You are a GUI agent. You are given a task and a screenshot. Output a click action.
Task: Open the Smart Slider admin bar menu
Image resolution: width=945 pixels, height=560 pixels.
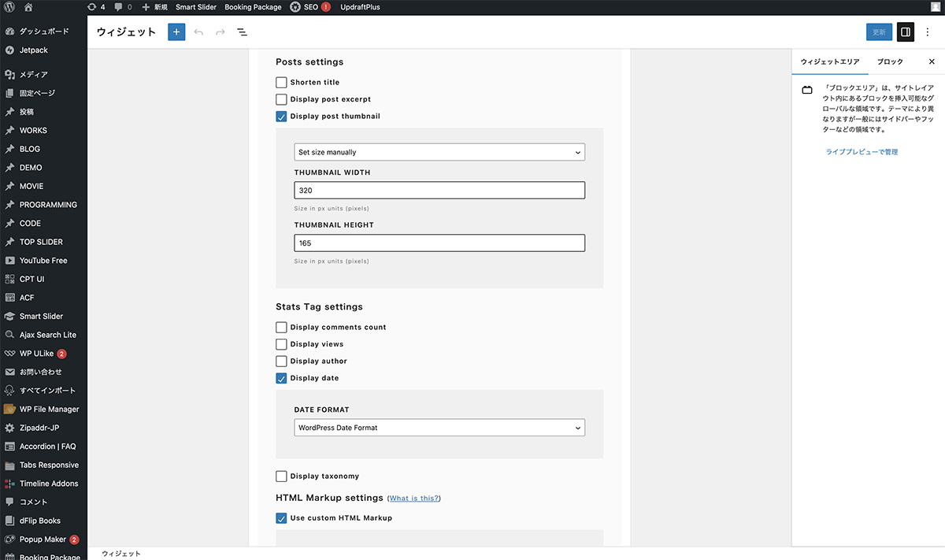point(196,7)
